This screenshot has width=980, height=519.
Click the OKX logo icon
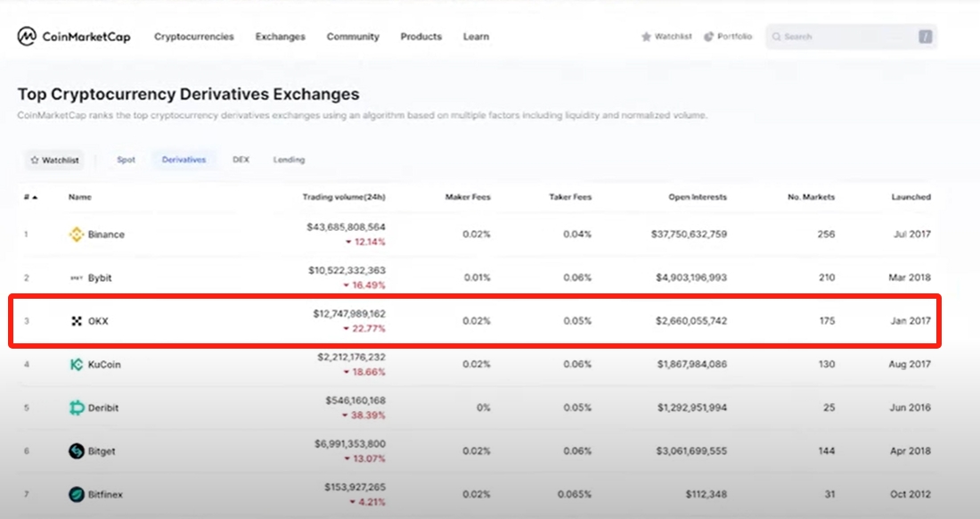[77, 321]
